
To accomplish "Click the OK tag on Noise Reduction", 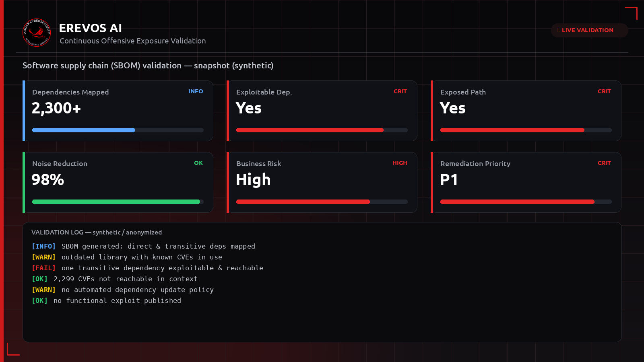I will point(198,163).
